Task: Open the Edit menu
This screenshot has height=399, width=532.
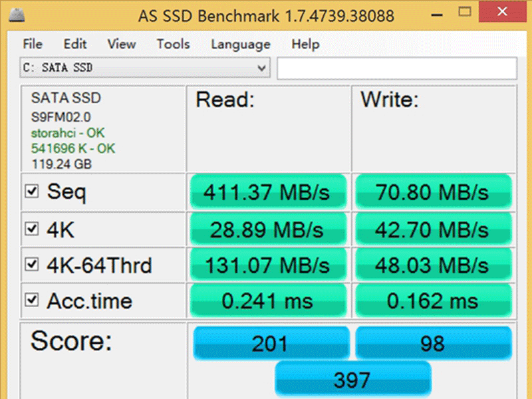Action: click(75, 44)
